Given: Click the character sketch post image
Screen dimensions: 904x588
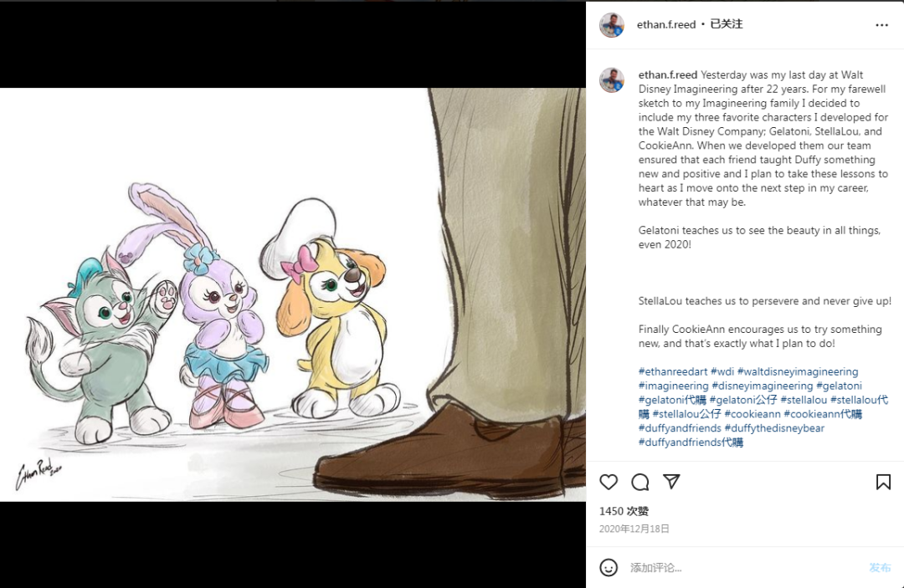Looking at the screenshot, I should pyautogui.click(x=293, y=294).
